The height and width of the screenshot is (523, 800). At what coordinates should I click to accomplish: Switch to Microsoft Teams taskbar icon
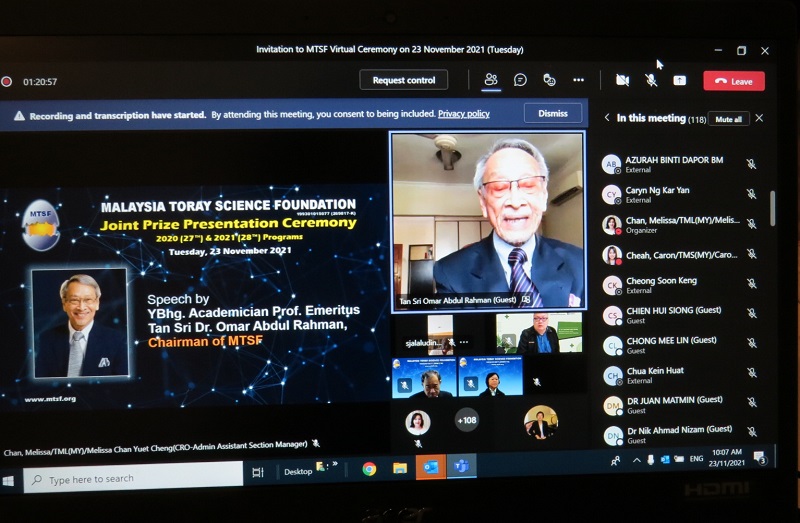pyautogui.click(x=461, y=466)
